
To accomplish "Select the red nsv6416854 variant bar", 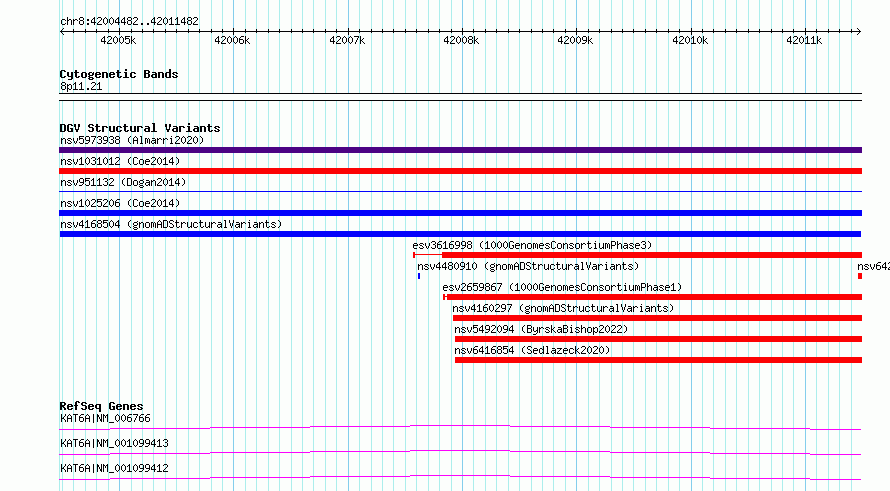I will pos(658,360).
